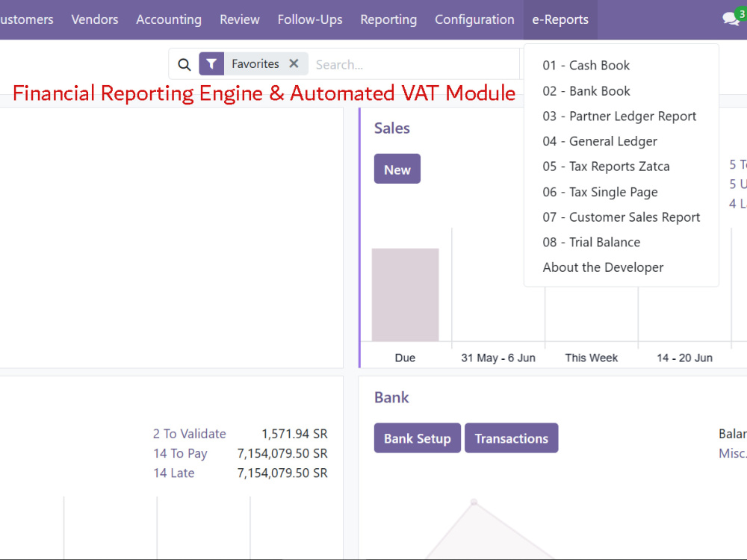Screen dimensions: 747x560
Task: Open the Sales journal title
Action: (x=392, y=128)
